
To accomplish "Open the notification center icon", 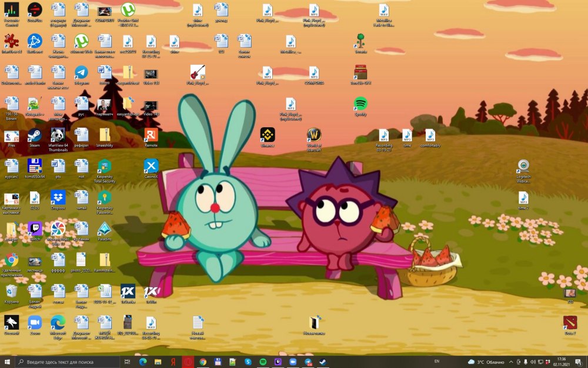I will click(579, 362).
